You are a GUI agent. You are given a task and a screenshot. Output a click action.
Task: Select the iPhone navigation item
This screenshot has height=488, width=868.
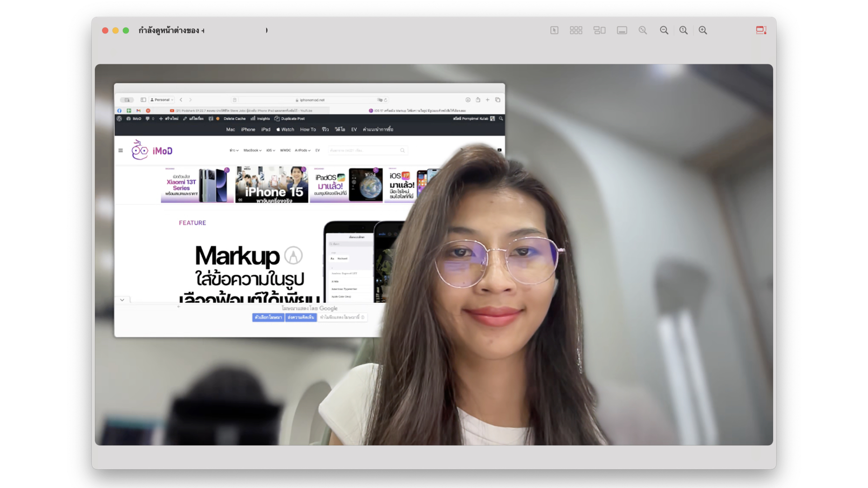point(248,130)
